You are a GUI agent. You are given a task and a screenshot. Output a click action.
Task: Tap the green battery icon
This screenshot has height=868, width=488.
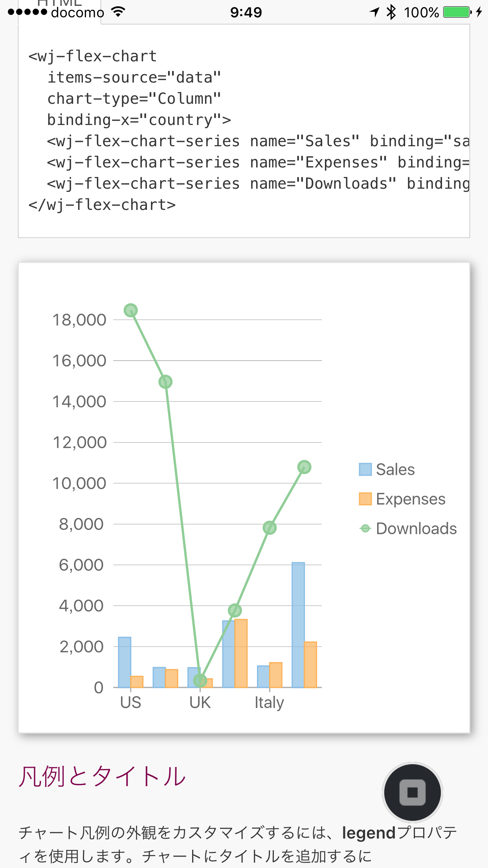(457, 12)
